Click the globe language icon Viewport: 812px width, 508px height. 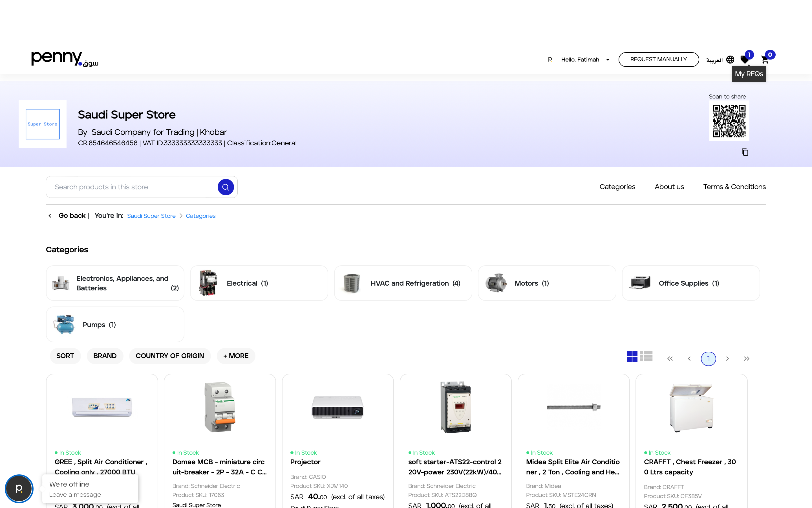point(730,60)
